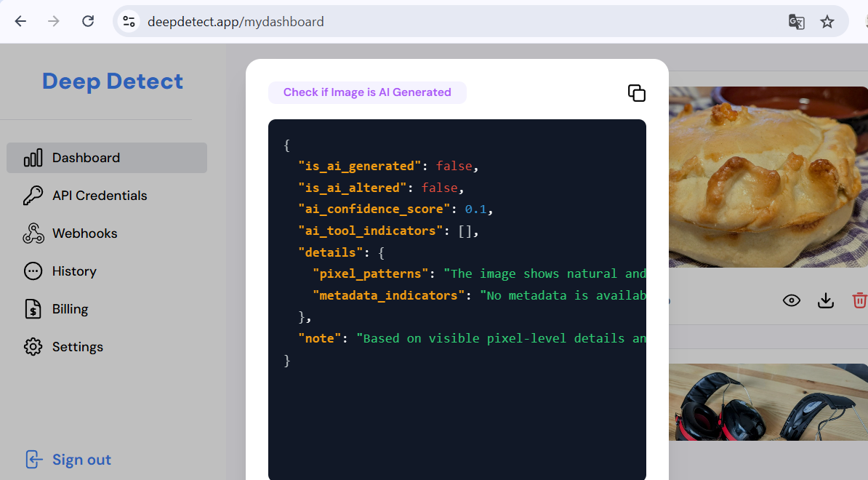Click the Check if Image is AI Generated label

367,92
